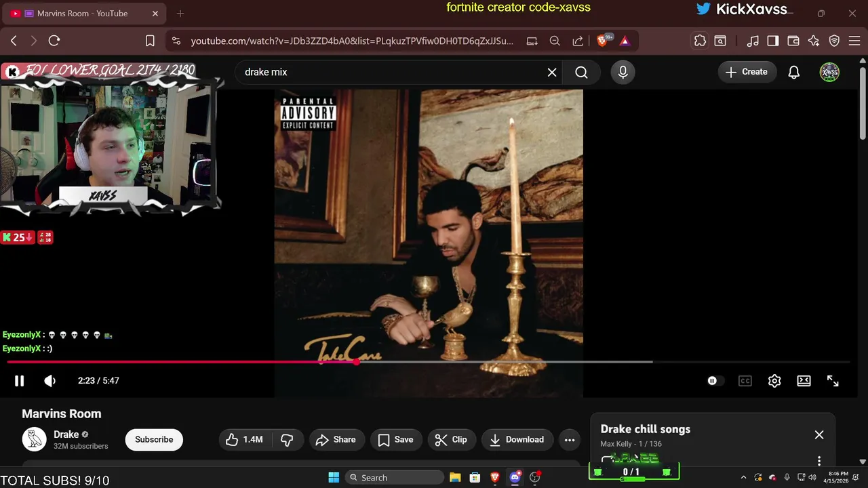
Task: Open a new browser tab
Action: click(x=180, y=14)
